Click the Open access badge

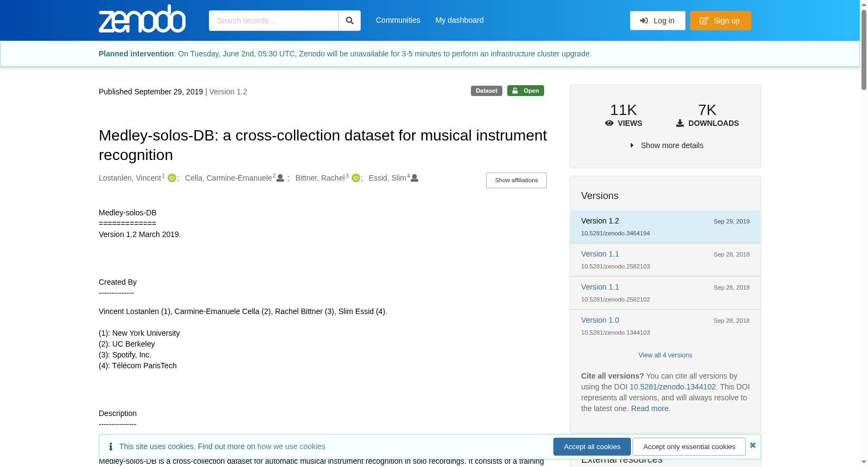526,91
